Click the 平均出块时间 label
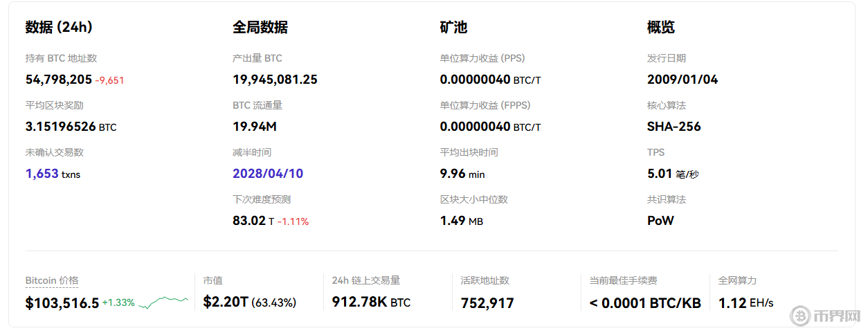The height and width of the screenshot is (335, 868). pyautogui.click(x=469, y=152)
